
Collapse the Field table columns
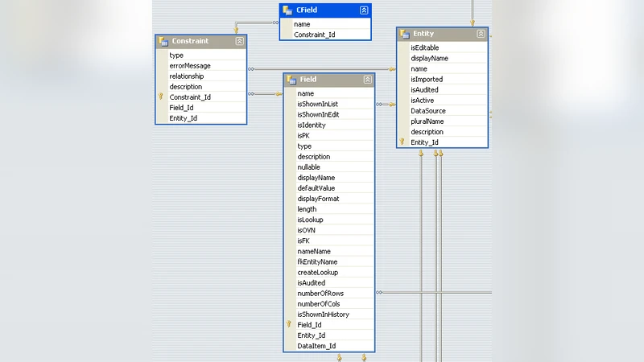(368, 80)
